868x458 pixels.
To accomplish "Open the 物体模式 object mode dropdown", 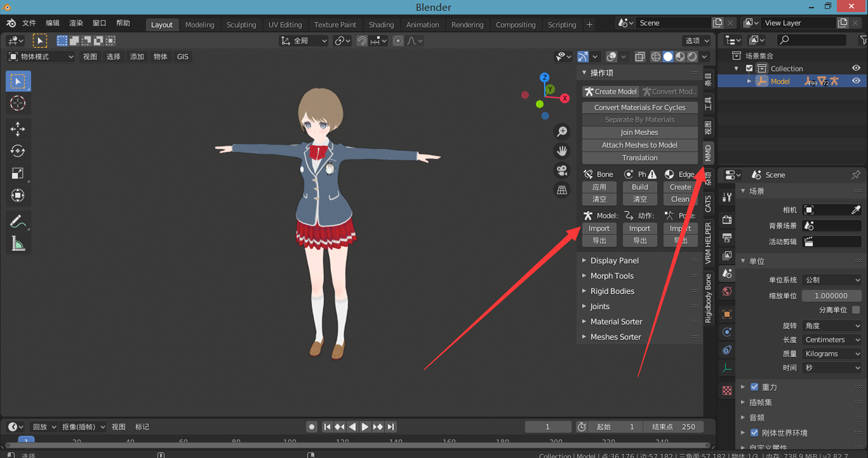I will (41, 57).
